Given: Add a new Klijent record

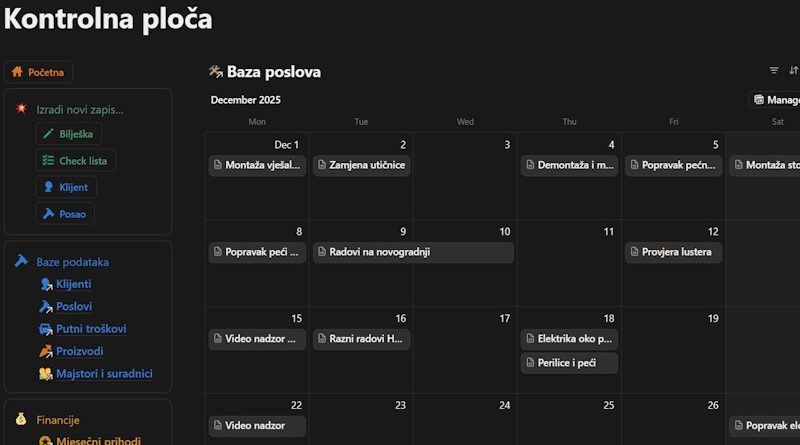Looking at the screenshot, I should pos(65,187).
